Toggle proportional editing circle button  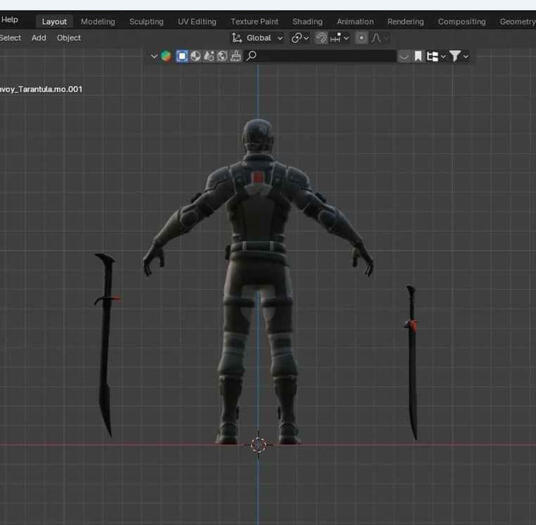pos(361,38)
